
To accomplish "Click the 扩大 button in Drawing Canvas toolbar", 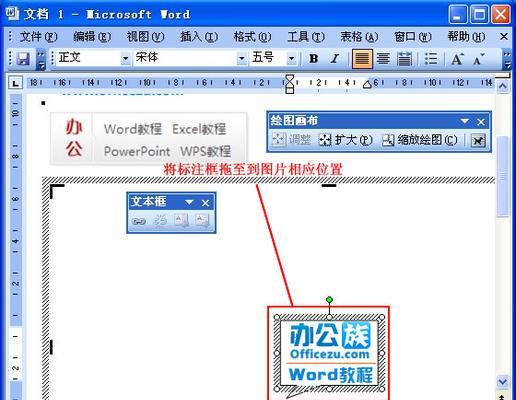I will pos(346,140).
